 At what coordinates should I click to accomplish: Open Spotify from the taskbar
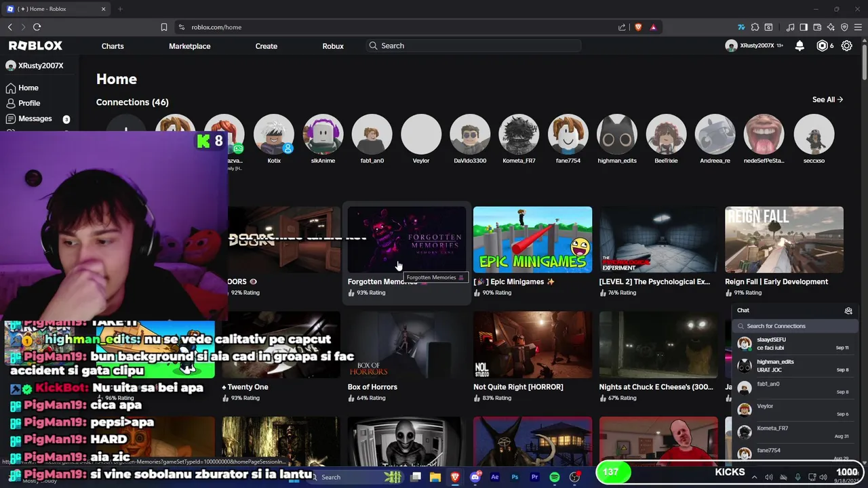pyautogui.click(x=555, y=477)
